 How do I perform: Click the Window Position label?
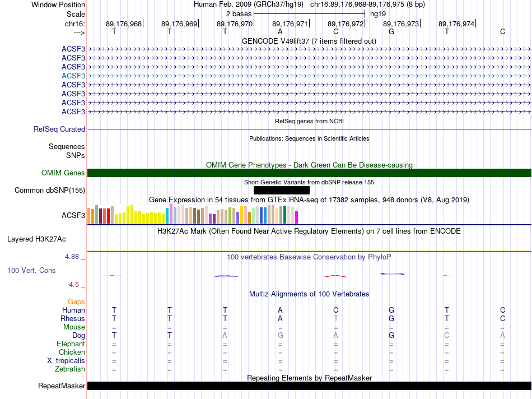click(x=58, y=4)
